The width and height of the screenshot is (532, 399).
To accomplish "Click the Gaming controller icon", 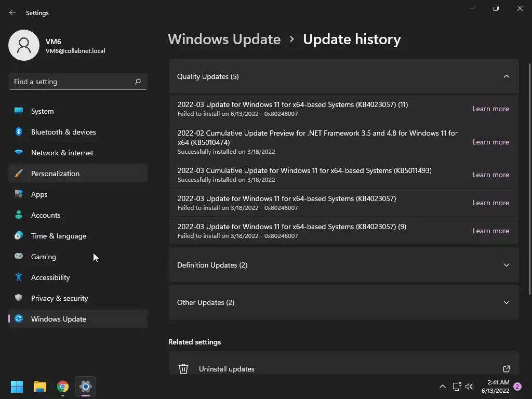I will click(x=19, y=256).
